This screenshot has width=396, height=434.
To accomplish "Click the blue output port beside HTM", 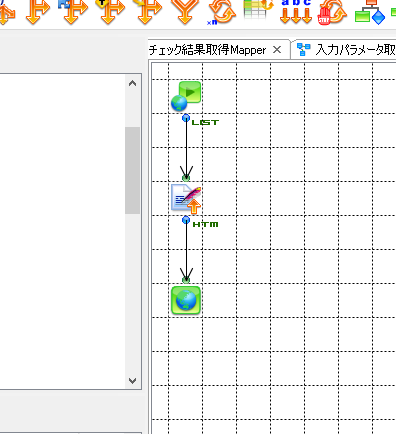I will [x=186, y=220].
